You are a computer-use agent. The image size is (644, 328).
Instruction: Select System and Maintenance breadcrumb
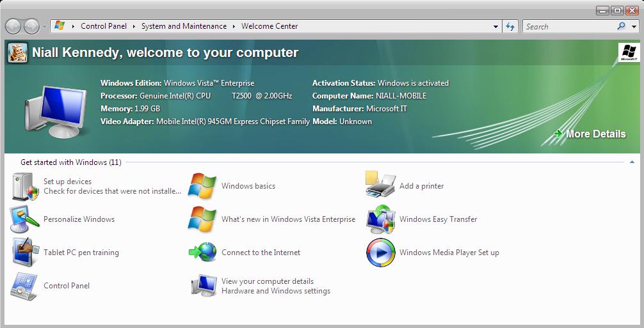[x=184, y=26]
